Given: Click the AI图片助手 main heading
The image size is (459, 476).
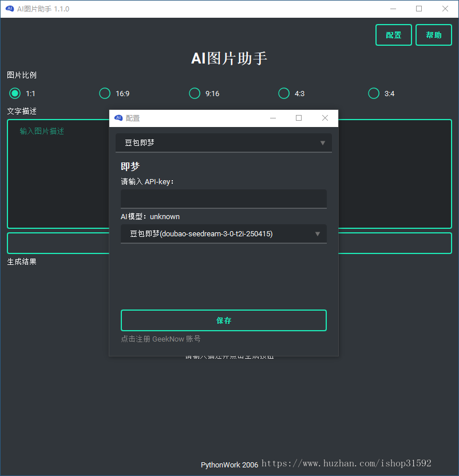Looking at the screenshot, I should point(230,58).
